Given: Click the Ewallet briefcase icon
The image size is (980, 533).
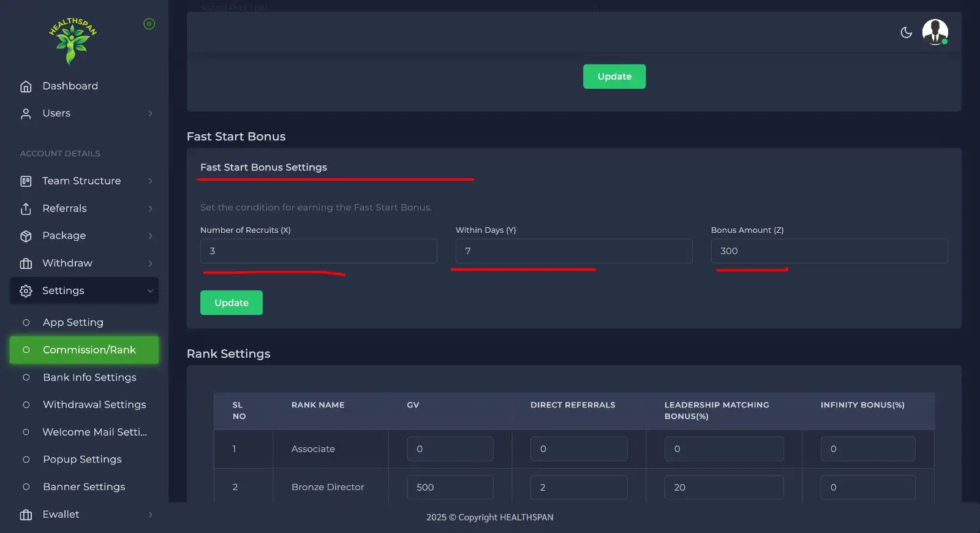Looking at the screenshot, I should pyautogui.click(x=26, y=515).
